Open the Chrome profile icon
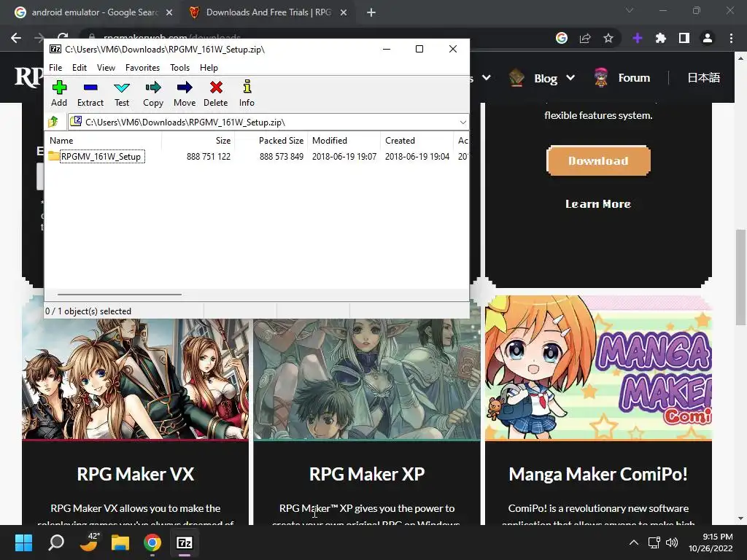Screen dimensions: 747x560 [708, 38]
